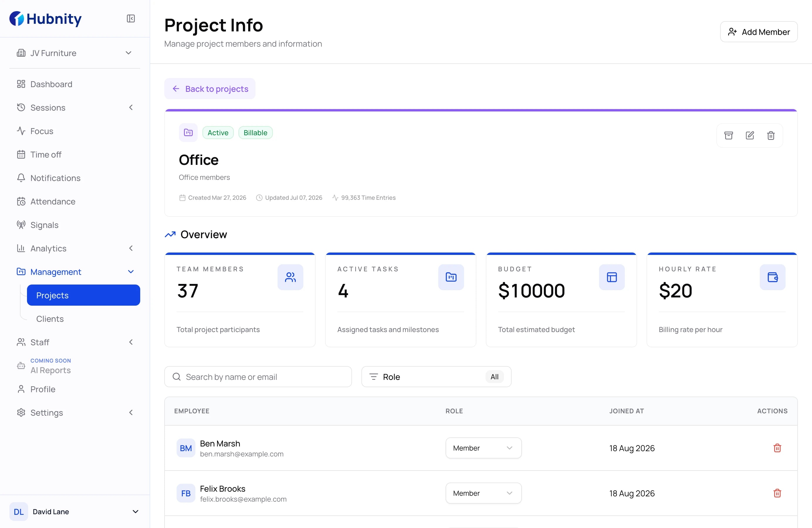Click the project folder icon badge
Viewport: 812px width, 528px height.
coord(188,132)
